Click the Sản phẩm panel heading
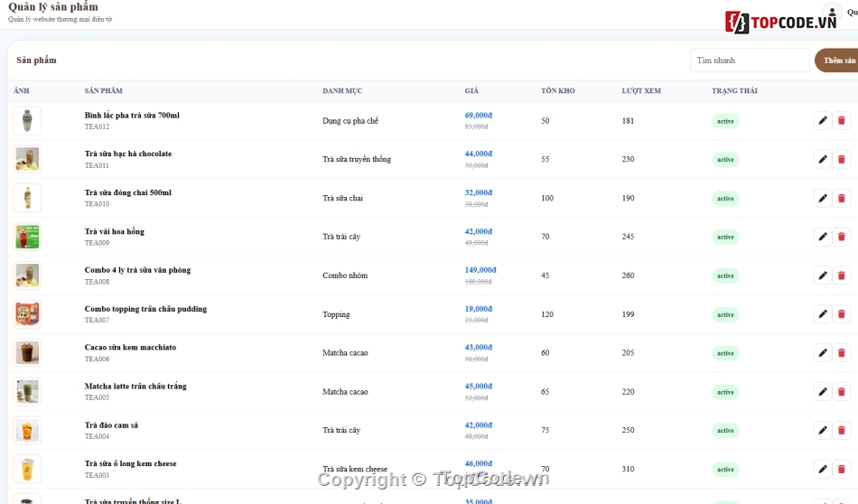858x504 pixels. 36,61
